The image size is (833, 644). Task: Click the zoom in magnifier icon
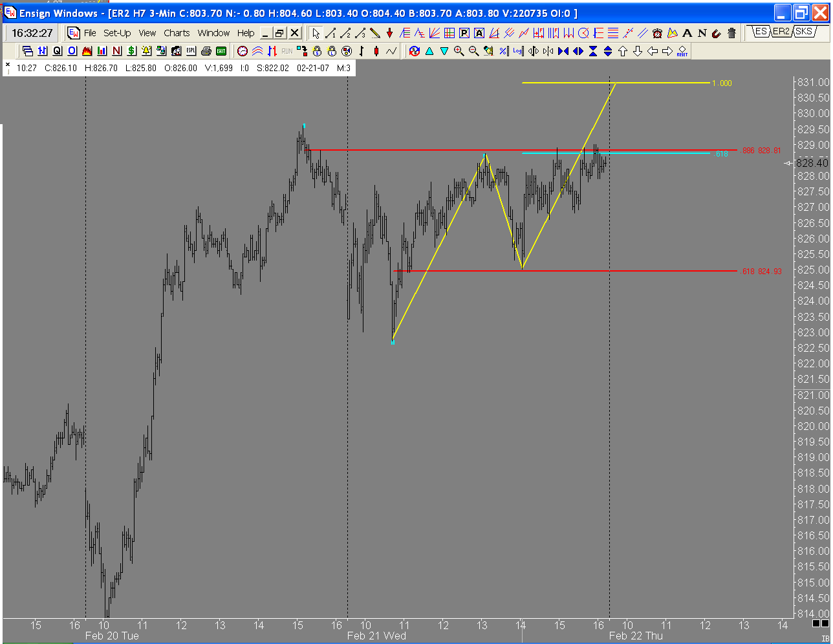tap(459, 51)
